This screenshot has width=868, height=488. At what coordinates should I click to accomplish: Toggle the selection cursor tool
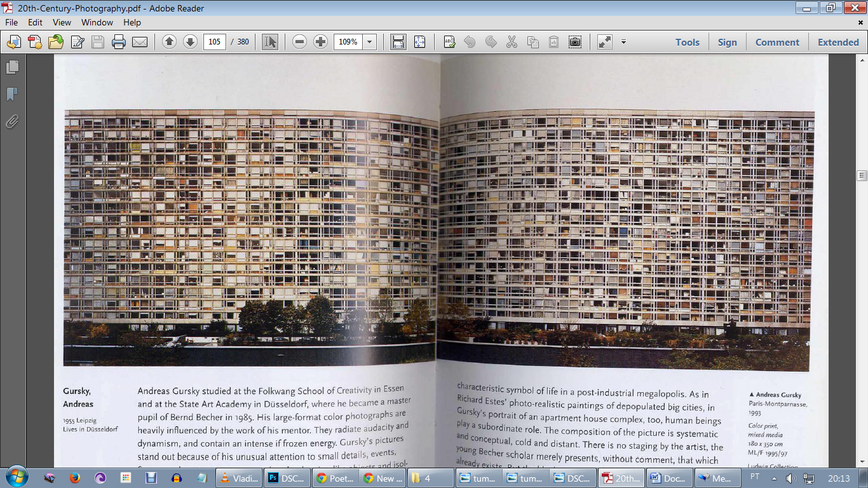[x=270, y=42]
